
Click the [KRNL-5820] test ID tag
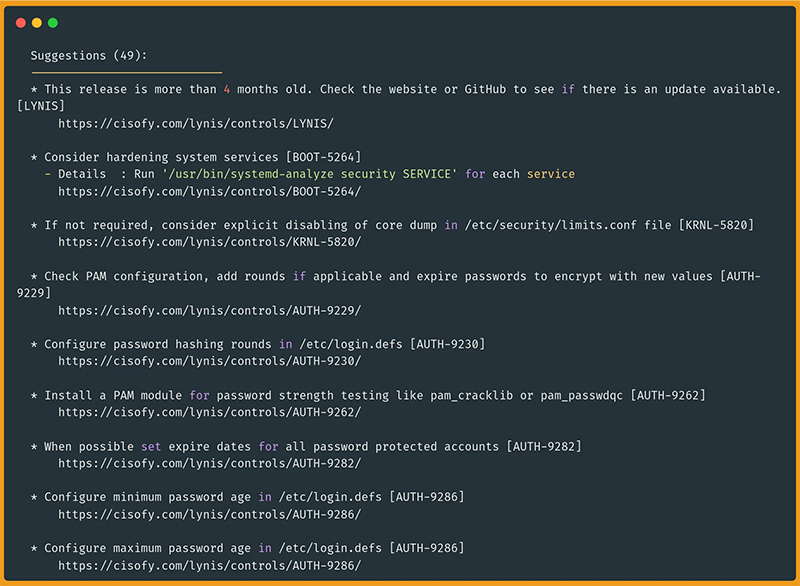[x=716, y=225]
